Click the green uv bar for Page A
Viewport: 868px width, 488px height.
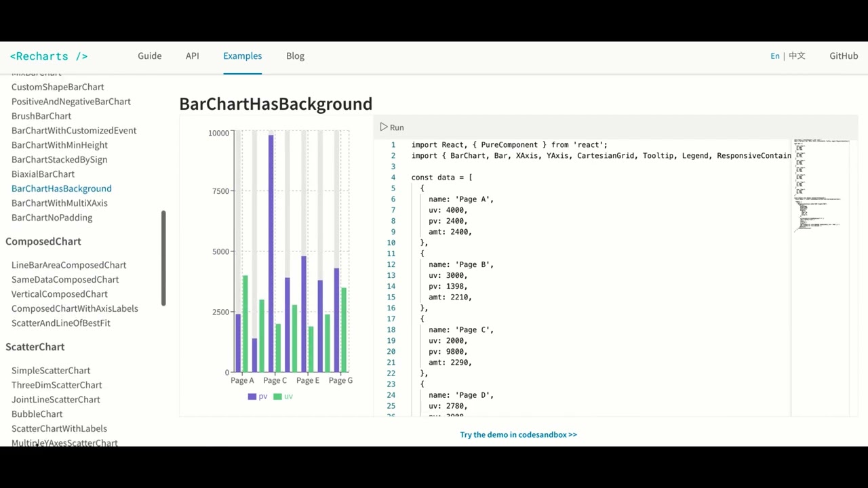(x=245, y=324)
